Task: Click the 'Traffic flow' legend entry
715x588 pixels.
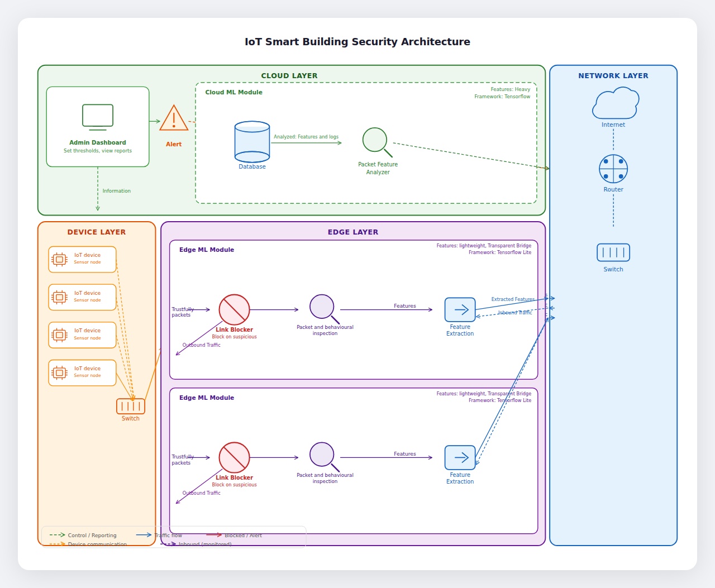Action: (x=168, y=536)
